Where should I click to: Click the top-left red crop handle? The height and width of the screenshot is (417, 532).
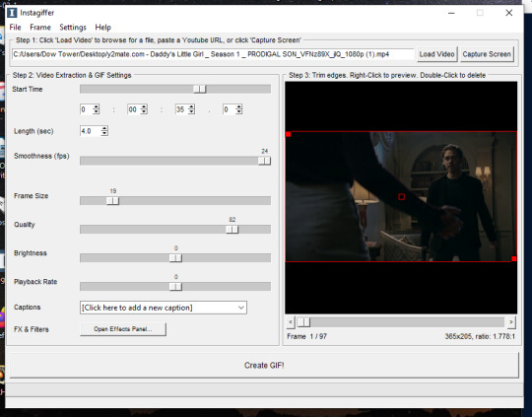289,134
